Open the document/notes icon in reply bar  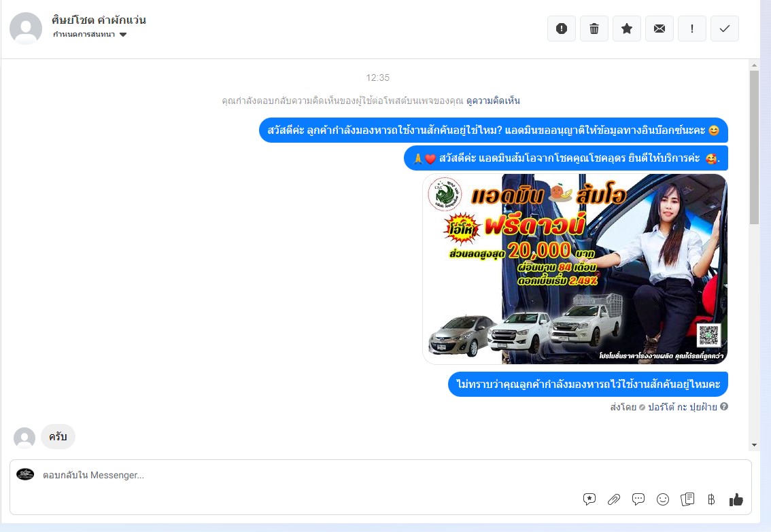pos(687,499)
